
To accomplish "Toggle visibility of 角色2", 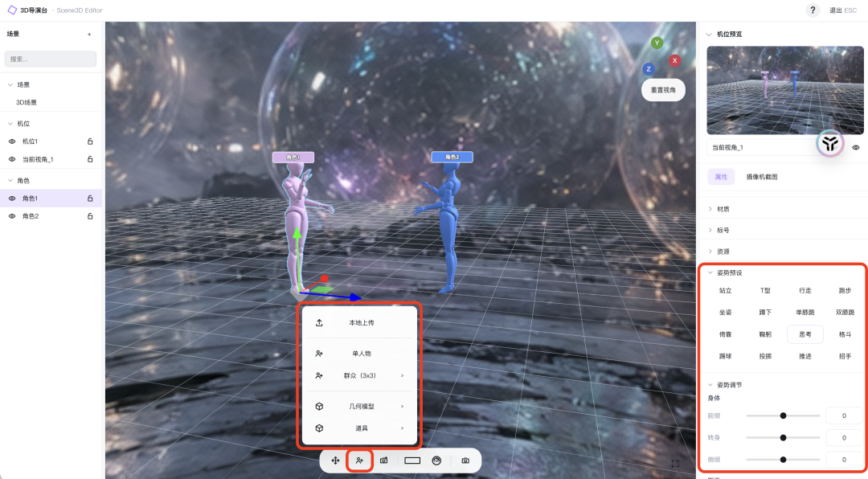I will click(12, 216).
